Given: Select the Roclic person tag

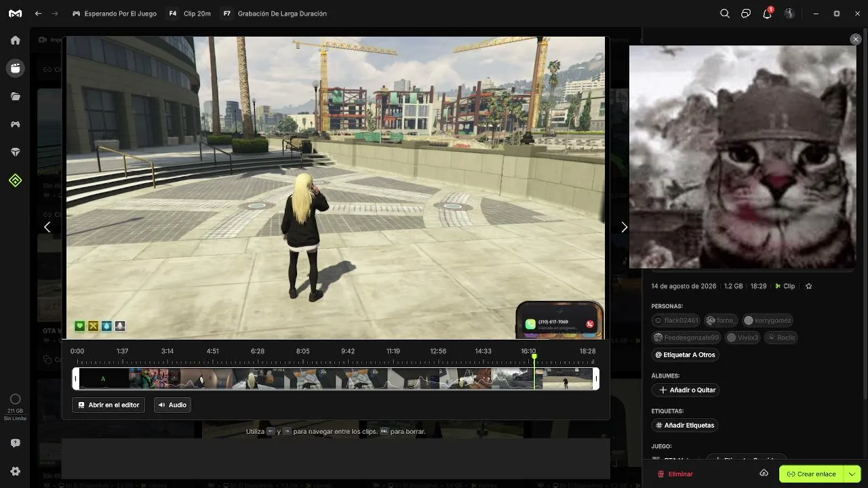Looking at the screenshot, I should [781, 337].
